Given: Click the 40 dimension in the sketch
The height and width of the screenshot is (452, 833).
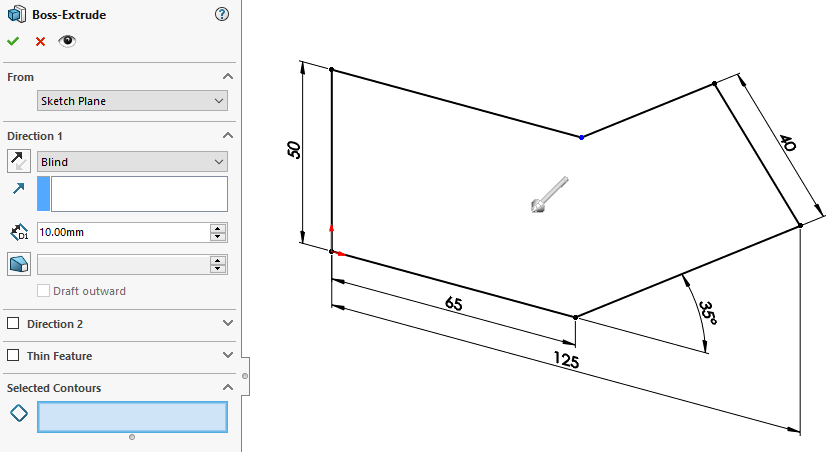Looking at the screenshot, I should 788,143.
